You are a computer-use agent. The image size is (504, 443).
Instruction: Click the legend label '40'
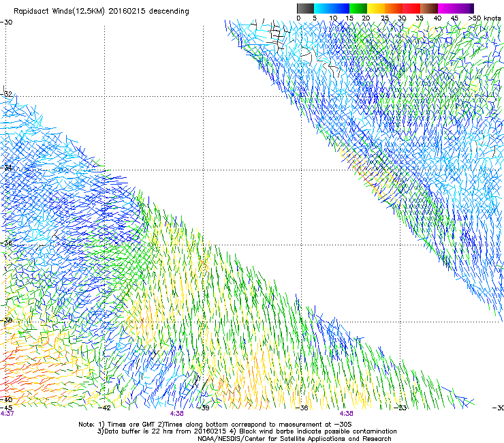(437, 18)
